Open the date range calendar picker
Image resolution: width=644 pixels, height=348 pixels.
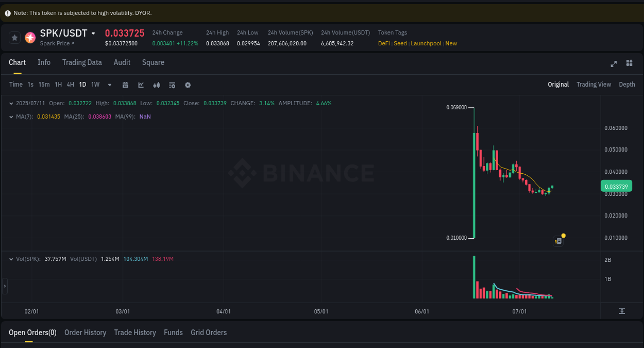click(125, 85)
